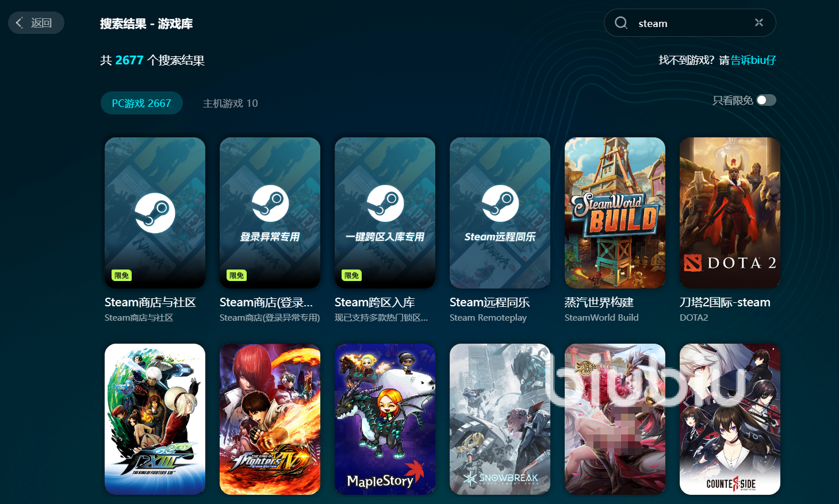Select the PC游戏 2667 tab
839x504 pixels.
click(x=141, y=103)
